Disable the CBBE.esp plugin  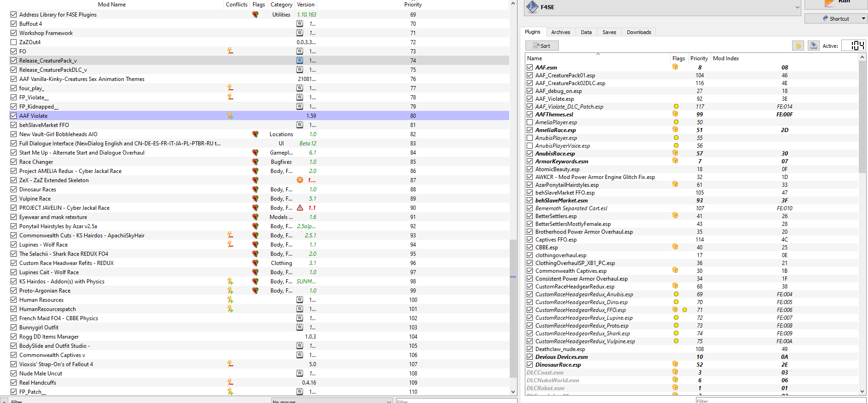tap(530, 247)
